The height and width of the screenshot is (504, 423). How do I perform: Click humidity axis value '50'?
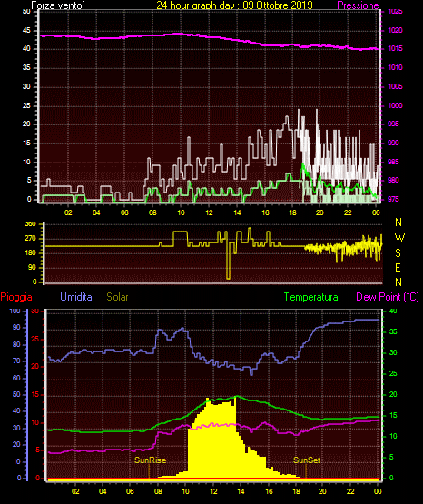pyautogui.click(x=16, y=394)
